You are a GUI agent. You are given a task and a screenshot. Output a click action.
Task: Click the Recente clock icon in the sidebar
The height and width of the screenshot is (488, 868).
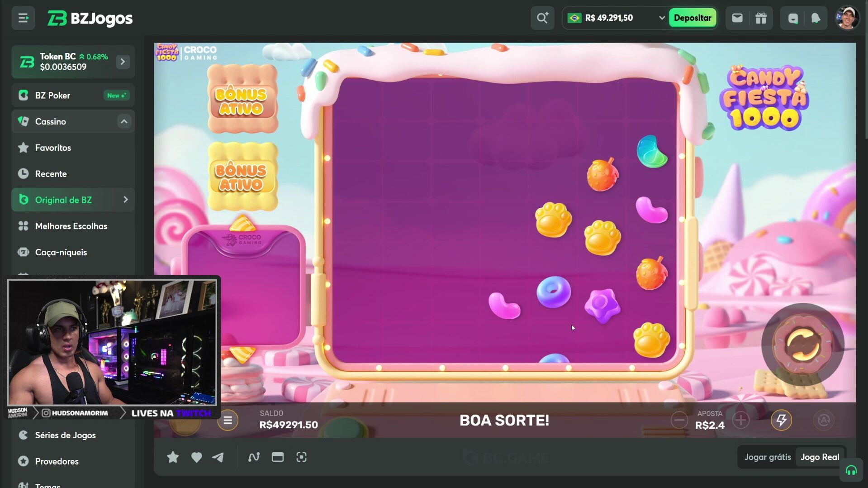pos(23,174)
